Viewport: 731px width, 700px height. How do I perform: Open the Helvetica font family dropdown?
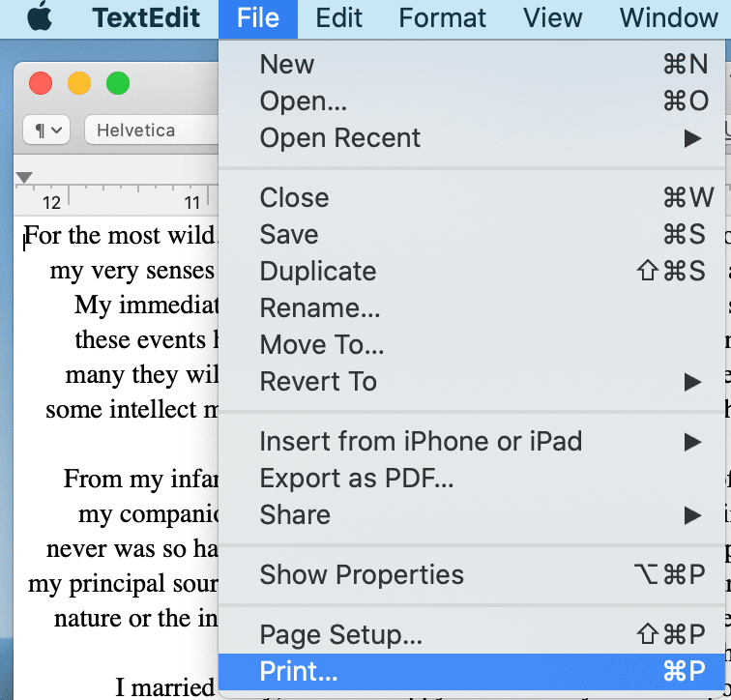[152, 130]
